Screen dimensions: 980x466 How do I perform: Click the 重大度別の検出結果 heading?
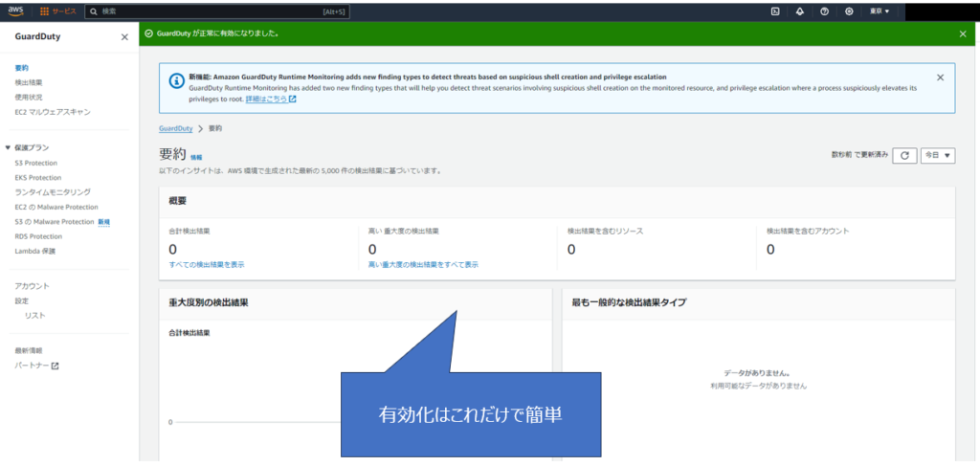209,303
